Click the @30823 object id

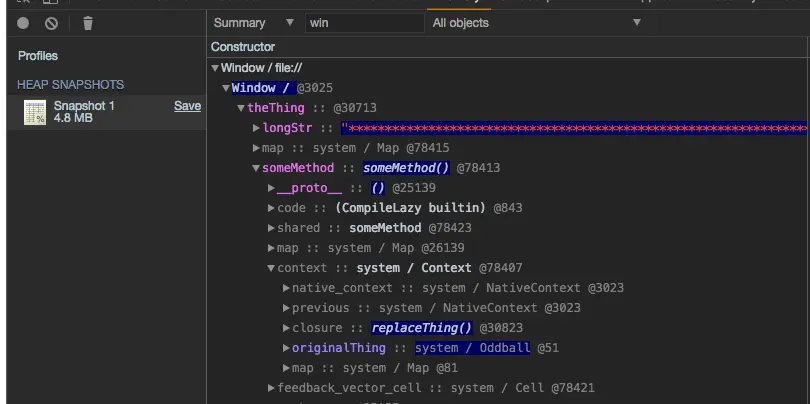501,328
